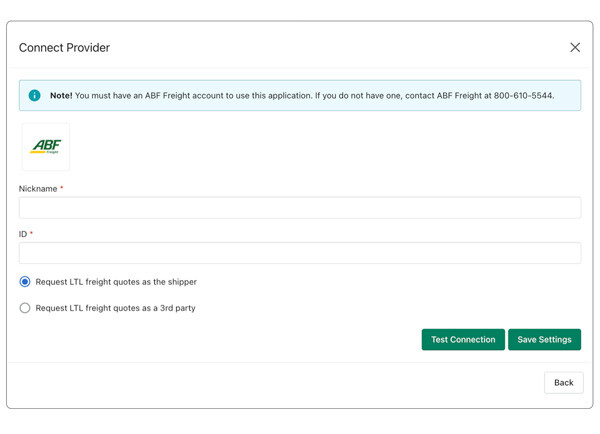Image resolution: width=600 pixels, height=434 pixels.
Task: Click the ABF Freight logo
Action: [x=46, y=146]
